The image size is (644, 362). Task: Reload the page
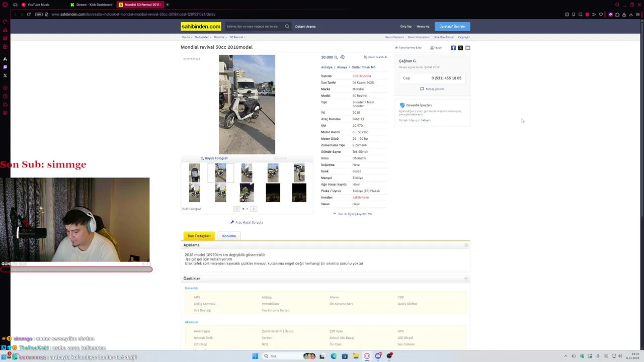point(29,14)
